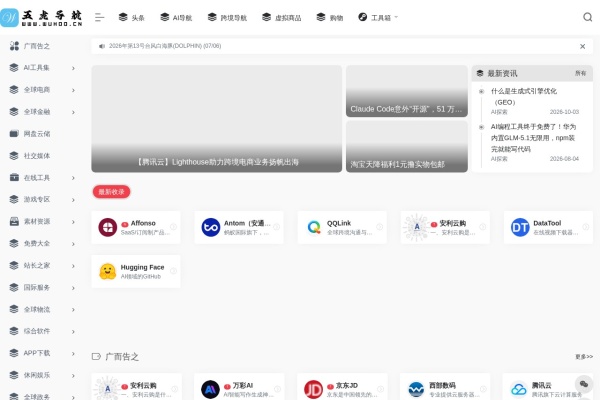This screenshot has height=400, width=600.
Task: Open the Claude Code article banner
Action: click(x=407, y=91)
